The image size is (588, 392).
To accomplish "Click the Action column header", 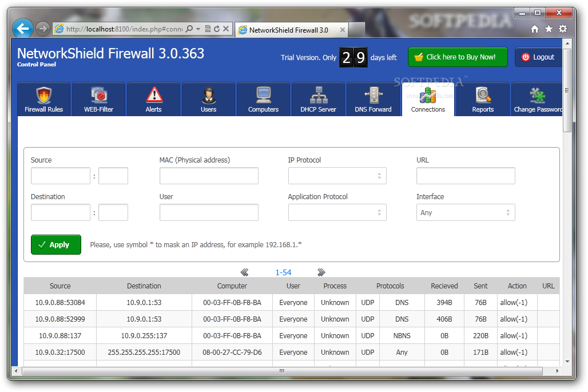I will 517,286.
